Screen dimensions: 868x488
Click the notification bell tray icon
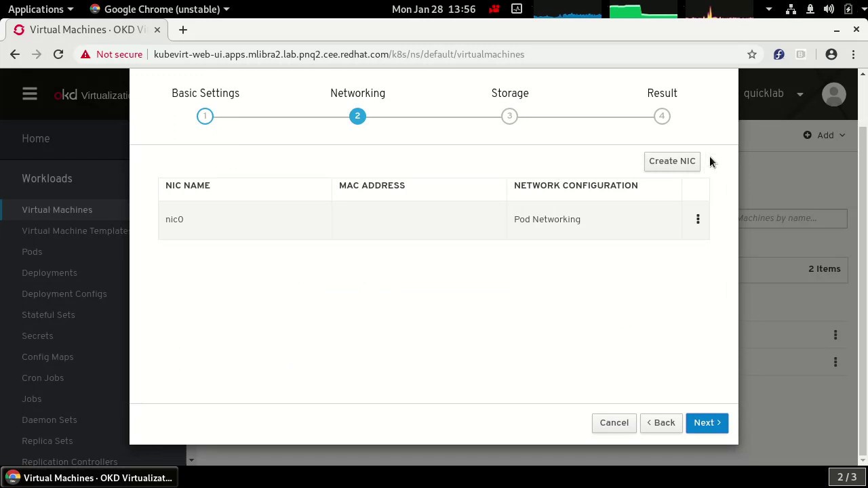click(x=810, y=9)
